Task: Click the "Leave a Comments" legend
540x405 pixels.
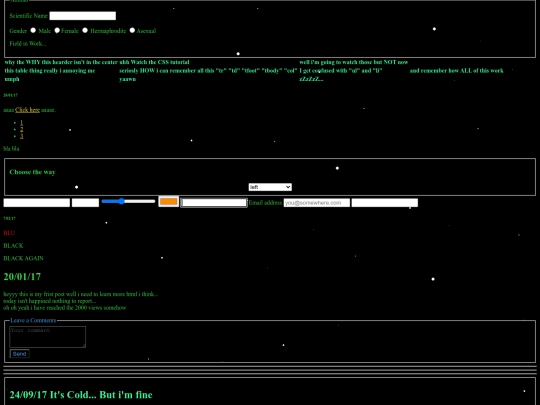Action: 33,320
